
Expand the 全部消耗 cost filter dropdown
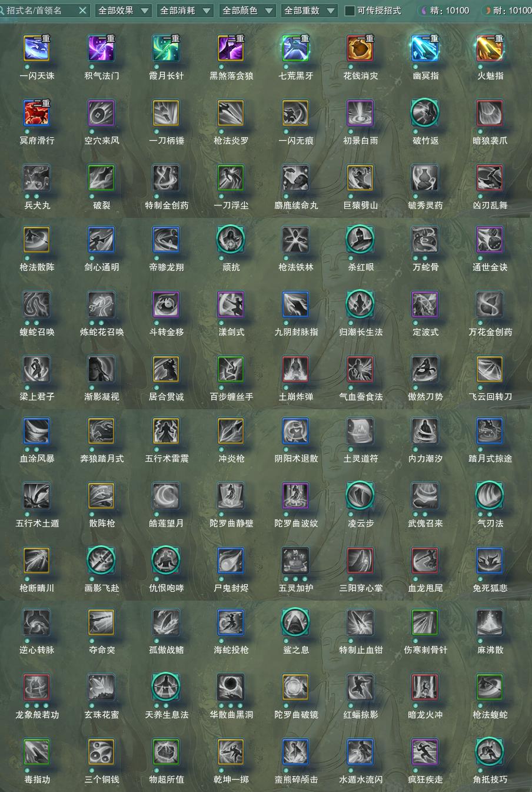point(185,10)
